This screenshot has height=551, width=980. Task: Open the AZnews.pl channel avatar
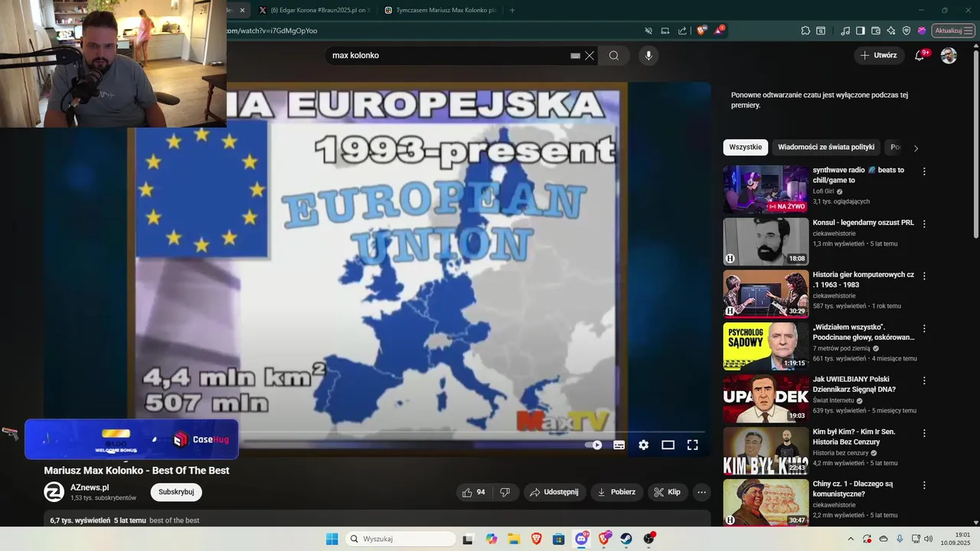pyautogui.click(x=54, y=492)
